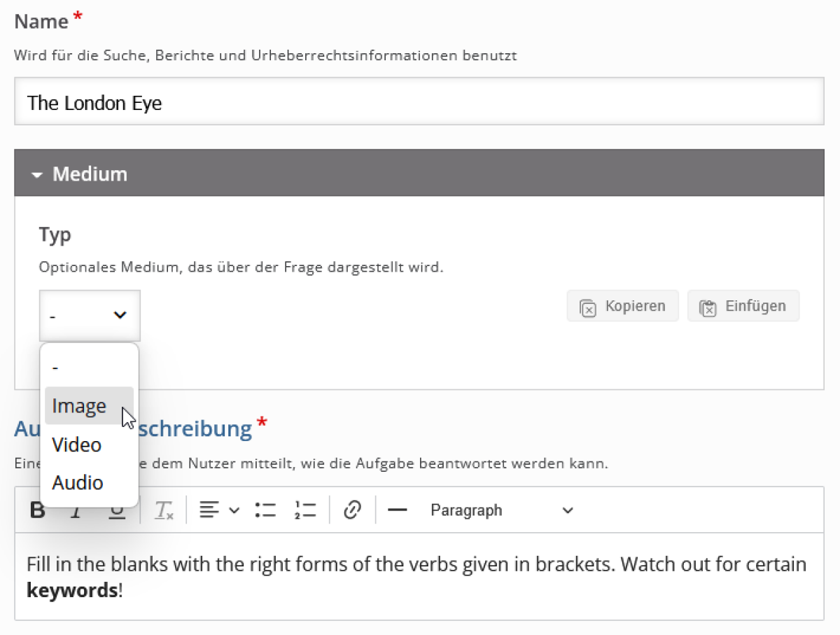840x635 pixels.
Task: Select the dash (no medium) option
Action: tap(56, 368)
